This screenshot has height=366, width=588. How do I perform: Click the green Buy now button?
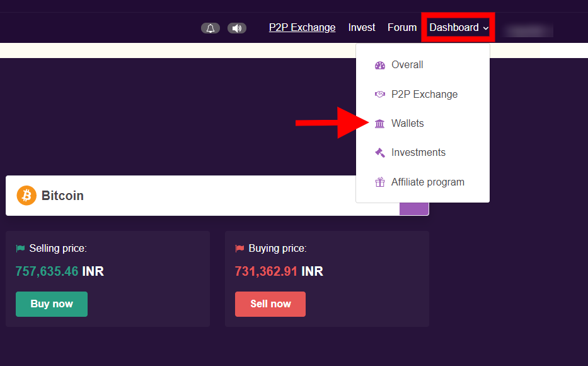click(52, 304)
